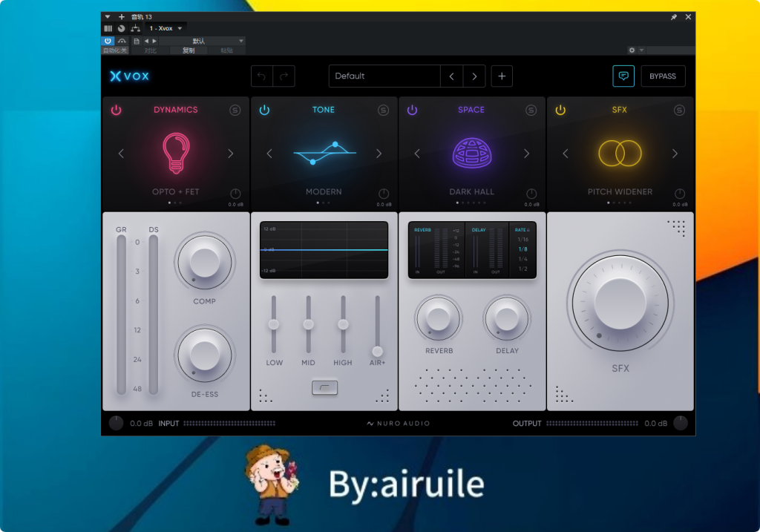The image size is (760, 532).
Task: Click the LOW tone slider handle
Action: coord(274,324)
